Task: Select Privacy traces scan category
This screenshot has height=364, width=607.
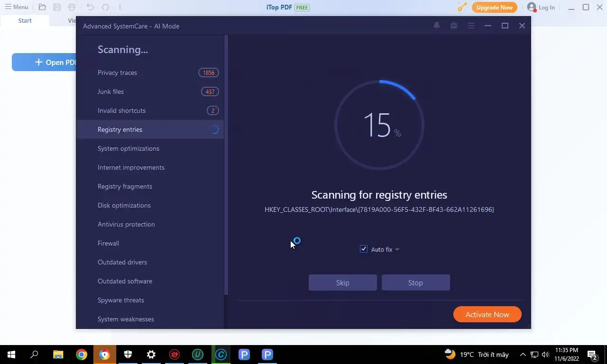Action: tap(150, 73)
